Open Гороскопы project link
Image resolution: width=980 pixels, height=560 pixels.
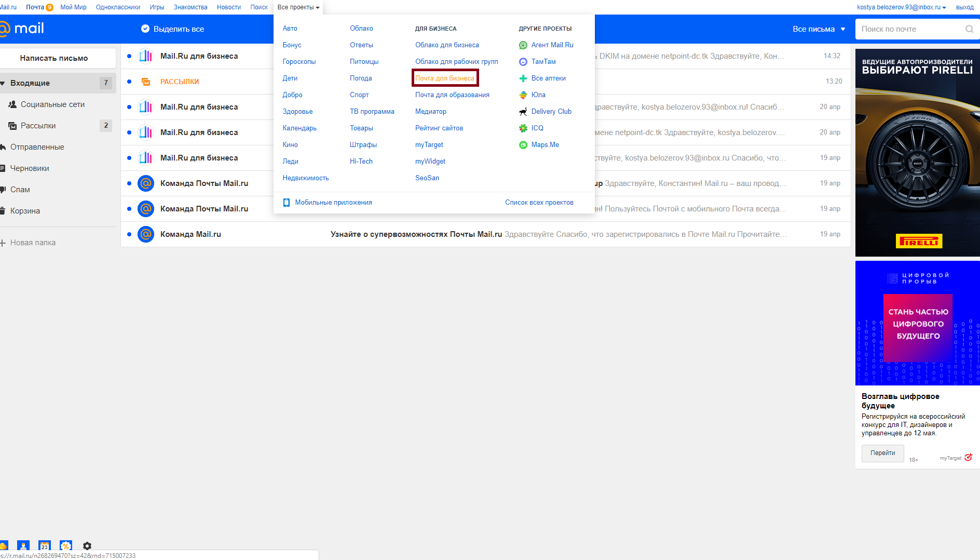tap(299, 62)
